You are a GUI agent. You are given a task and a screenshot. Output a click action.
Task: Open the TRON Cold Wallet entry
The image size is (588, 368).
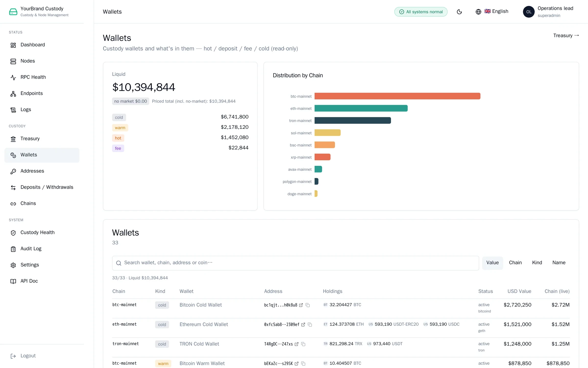tap(199, 344)
